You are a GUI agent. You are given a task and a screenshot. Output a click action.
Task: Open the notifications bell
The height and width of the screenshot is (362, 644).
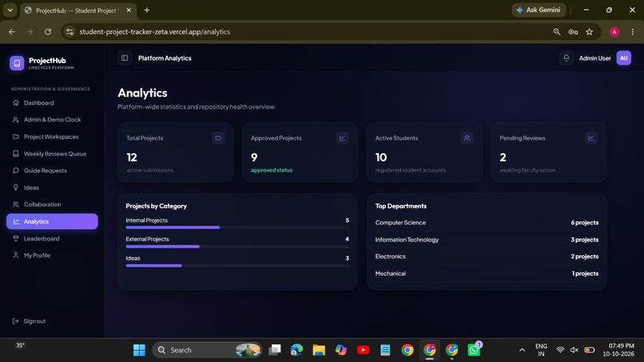[566, 58]
